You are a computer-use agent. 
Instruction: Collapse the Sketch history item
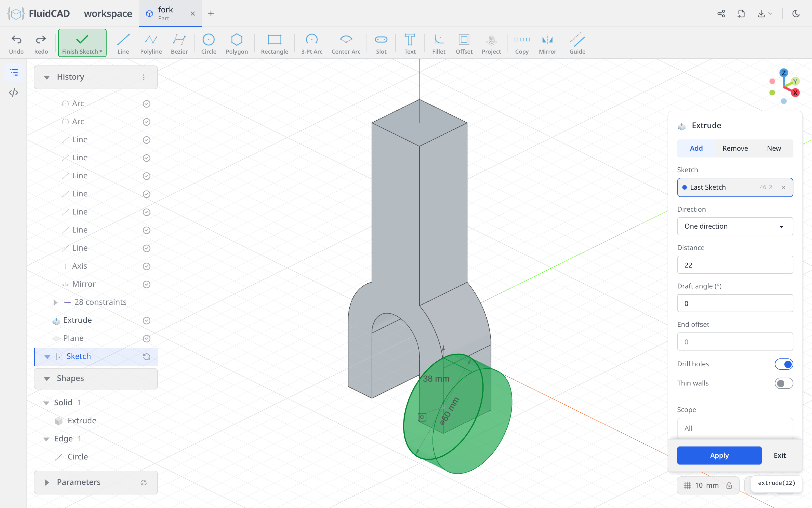(x=47, y=357)
